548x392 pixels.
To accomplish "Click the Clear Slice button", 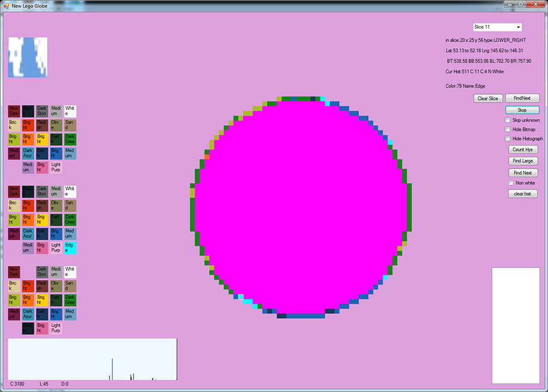I will point(488,98).
